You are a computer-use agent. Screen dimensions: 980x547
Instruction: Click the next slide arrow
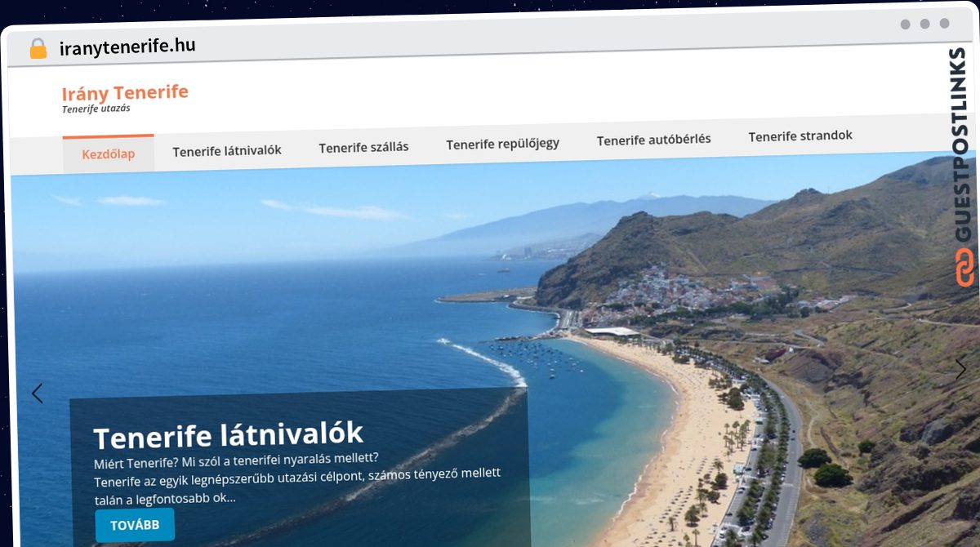click(960, 369)
